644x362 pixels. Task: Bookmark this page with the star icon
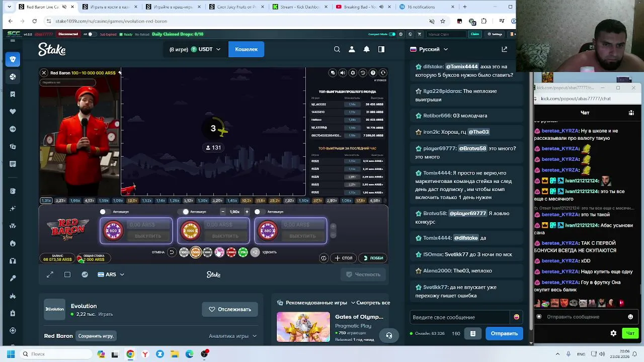tap(443, 21)
